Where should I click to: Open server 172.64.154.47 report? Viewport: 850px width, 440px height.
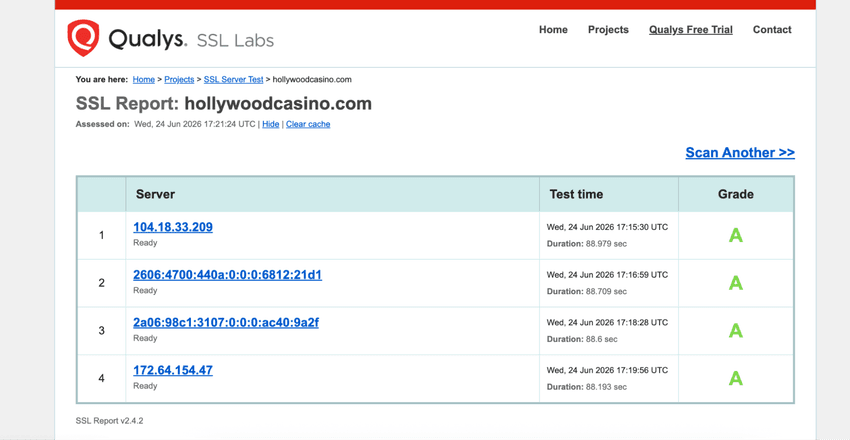[173, 370]
